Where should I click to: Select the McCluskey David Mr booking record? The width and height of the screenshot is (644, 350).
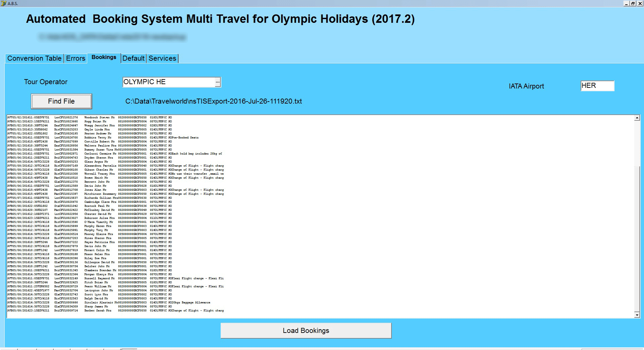[101, 210]
